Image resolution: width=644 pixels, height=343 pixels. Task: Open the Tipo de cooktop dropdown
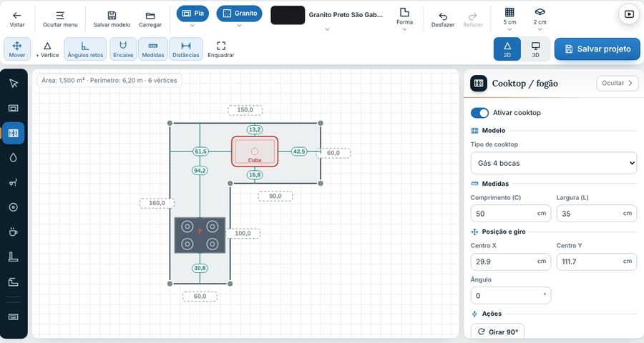click(554, 164)
